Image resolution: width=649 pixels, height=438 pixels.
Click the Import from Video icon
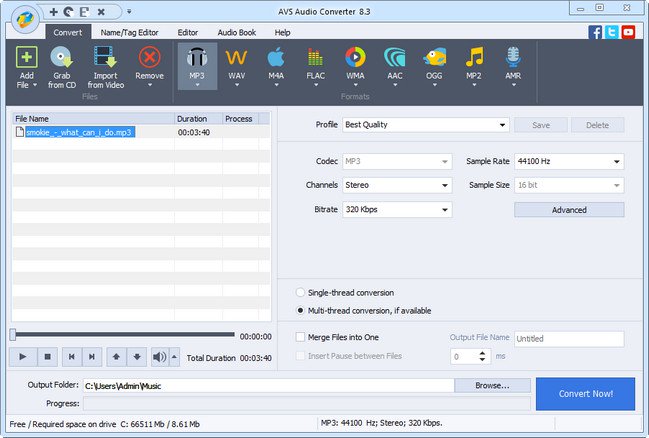[106, 58]
